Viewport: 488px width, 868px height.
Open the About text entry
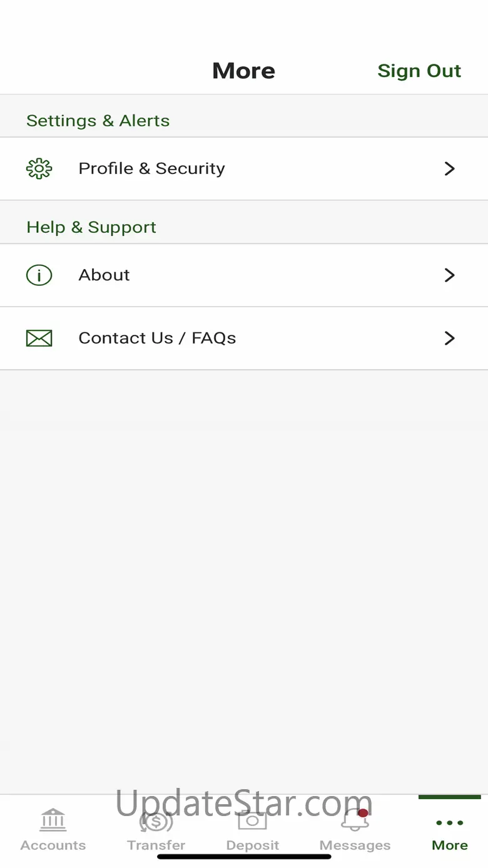pos(104,275)
